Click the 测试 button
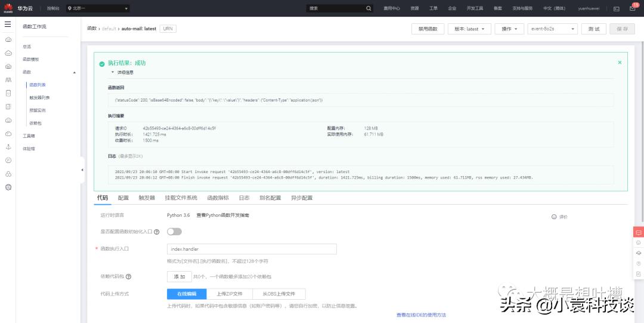The height and width of the screenshot is (323, 644). coord(594,29)
